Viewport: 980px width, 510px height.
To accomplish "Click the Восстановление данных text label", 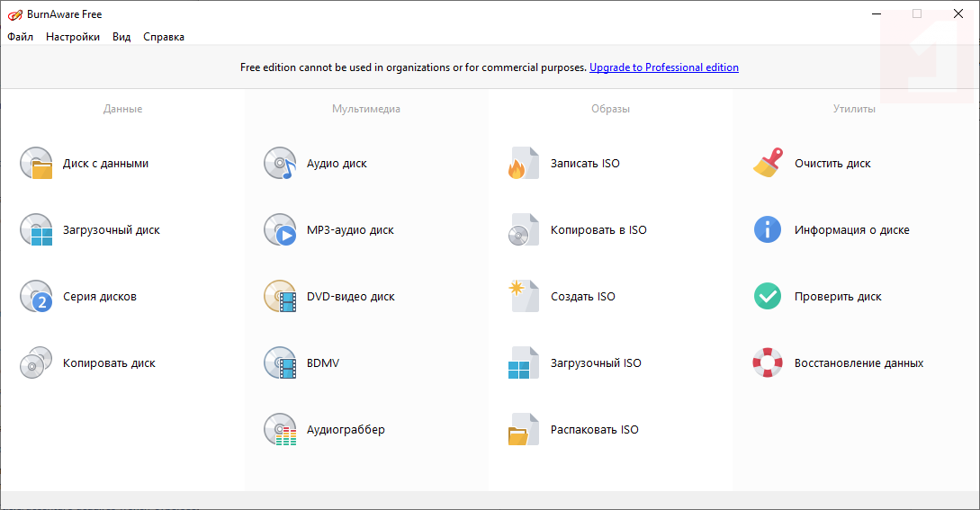I will [x=859, y=363].
